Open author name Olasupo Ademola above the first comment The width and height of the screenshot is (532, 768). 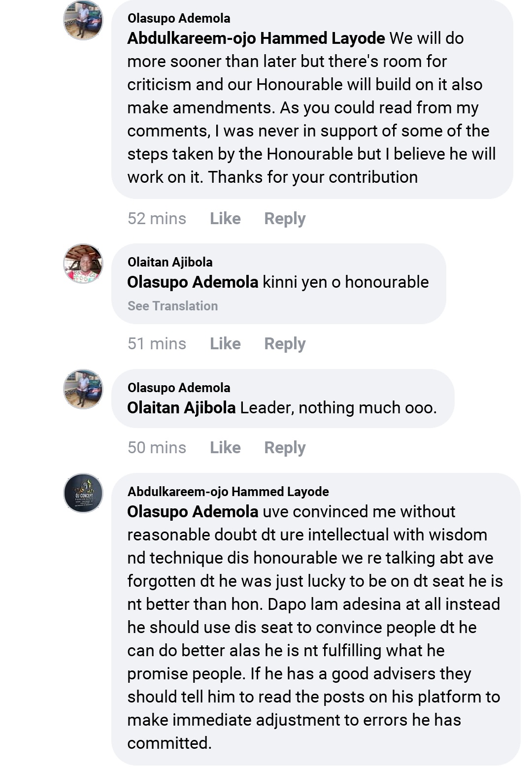[179, 18]
